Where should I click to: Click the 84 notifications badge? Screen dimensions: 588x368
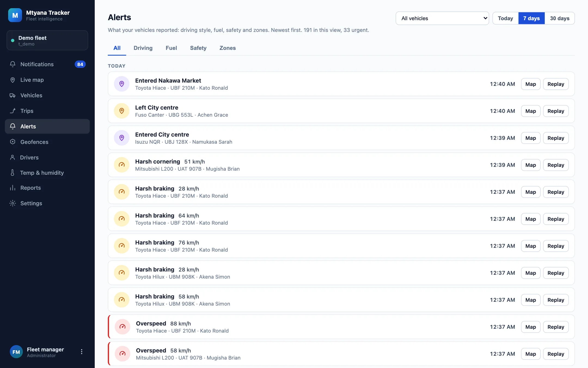click(80, 64)
